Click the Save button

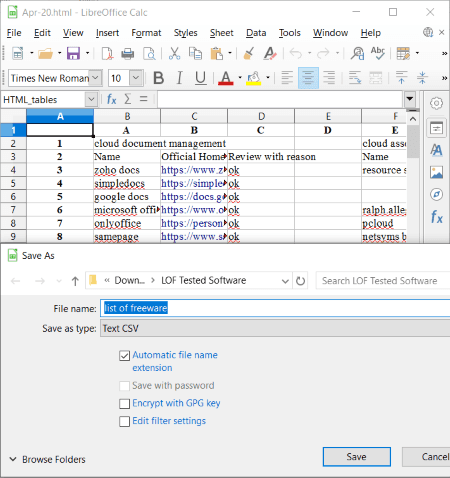(x=357, y=457)
